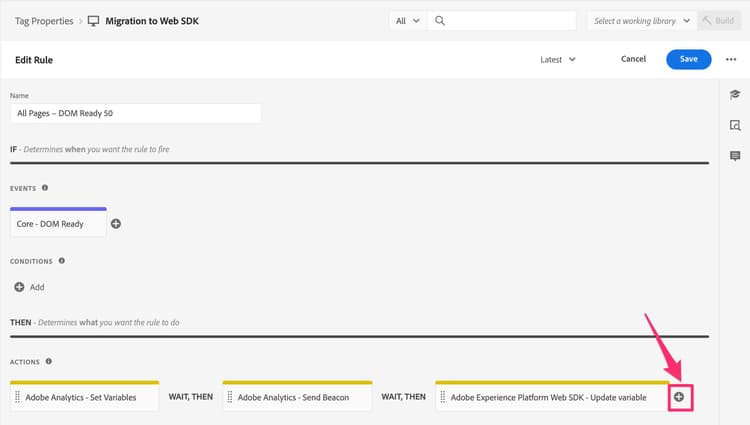750x425 pixels.
Task: Open the Core - DOM Ready event
Action: click(58, 222)
